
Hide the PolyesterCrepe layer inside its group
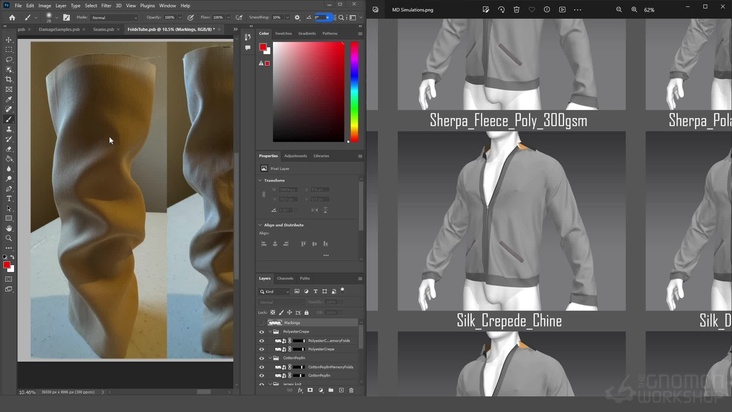pos(261,349)
